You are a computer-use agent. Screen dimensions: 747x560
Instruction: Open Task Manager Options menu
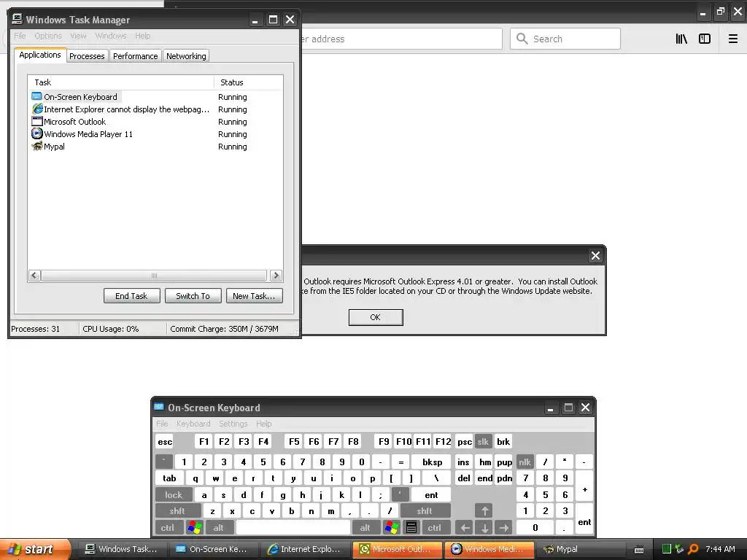pos(48,36)
